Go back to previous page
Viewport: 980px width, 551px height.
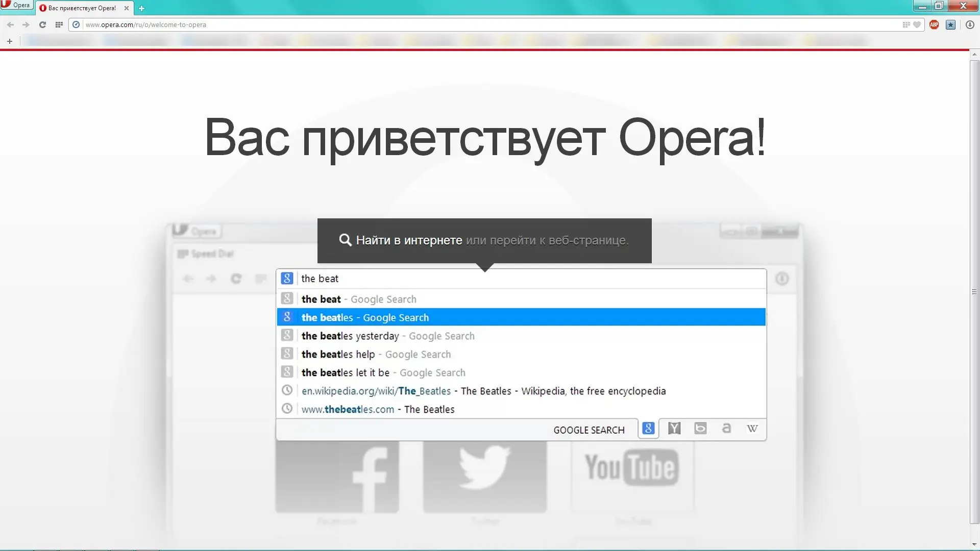coord(10,24)
